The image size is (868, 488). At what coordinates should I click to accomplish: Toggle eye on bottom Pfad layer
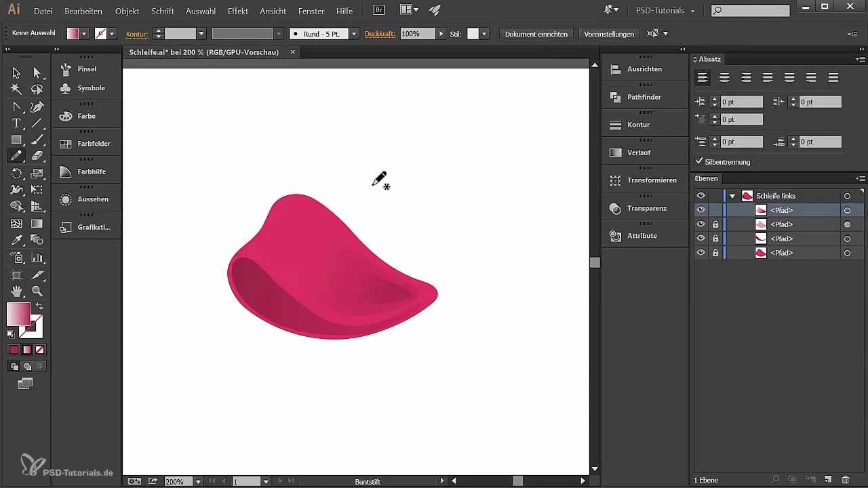coord(701,253)
